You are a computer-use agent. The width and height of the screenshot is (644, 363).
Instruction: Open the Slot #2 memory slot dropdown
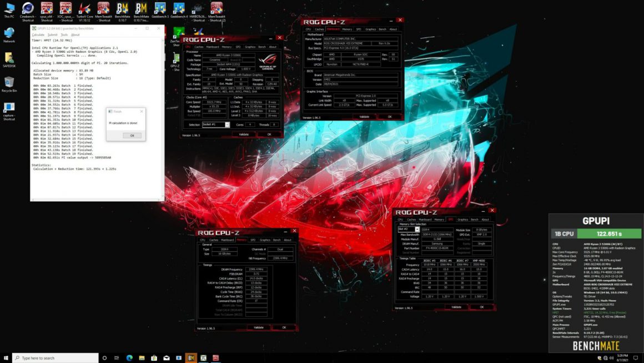[417, 228]
